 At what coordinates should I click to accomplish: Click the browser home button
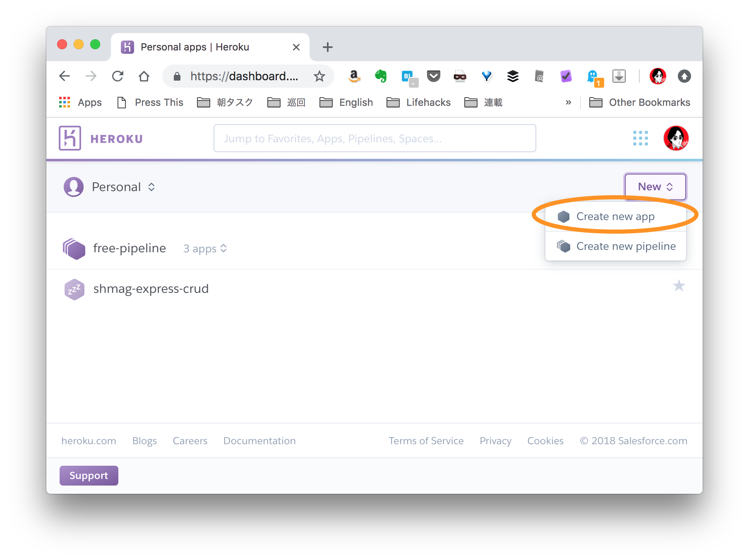pos(144,76)
